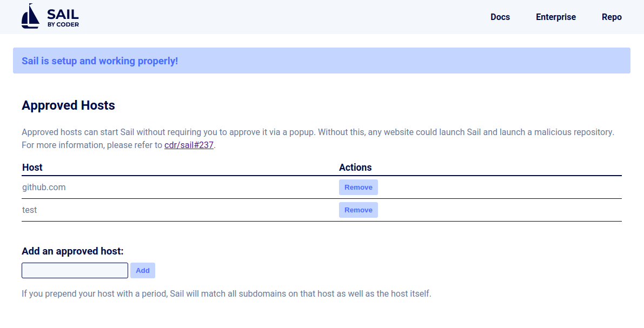The width and height of the screenshot is (644, 328).
Task: Click the Approved Hosts heading
Action: coord(68,105)
